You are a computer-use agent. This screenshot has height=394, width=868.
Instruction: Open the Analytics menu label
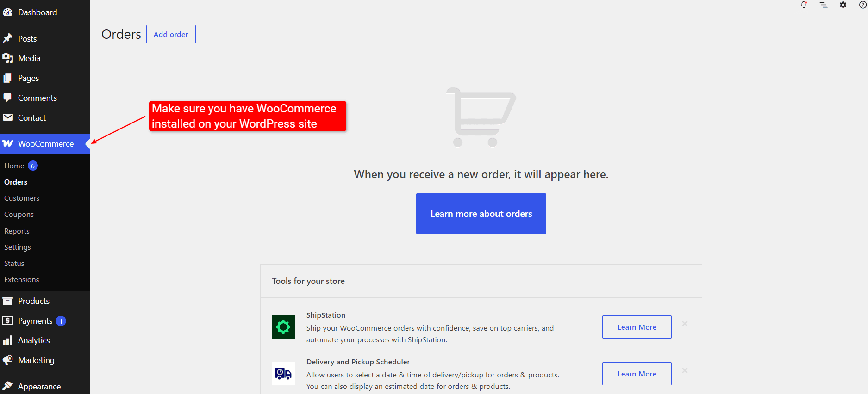coord(34,340)
